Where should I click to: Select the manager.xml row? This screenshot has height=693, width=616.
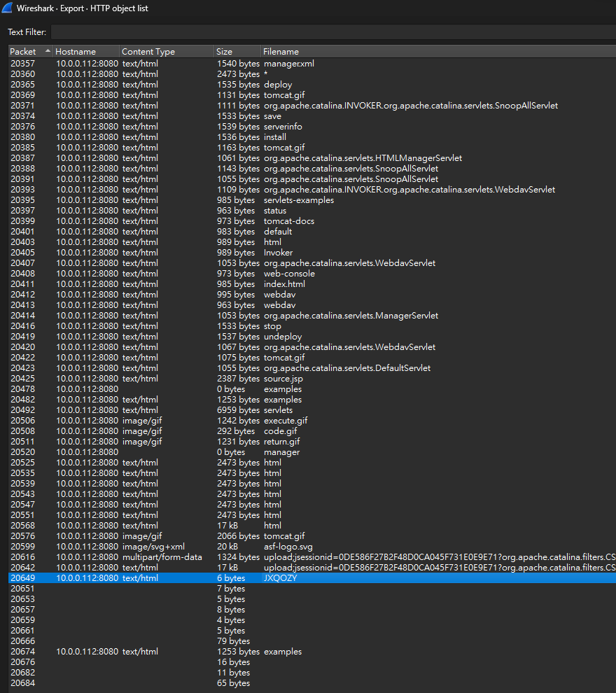312,64
